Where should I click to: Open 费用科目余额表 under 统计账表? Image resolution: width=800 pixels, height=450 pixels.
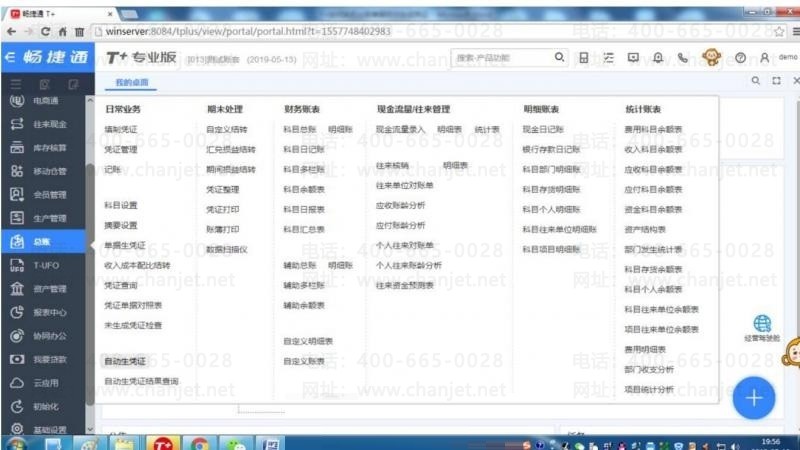[653, 130]
